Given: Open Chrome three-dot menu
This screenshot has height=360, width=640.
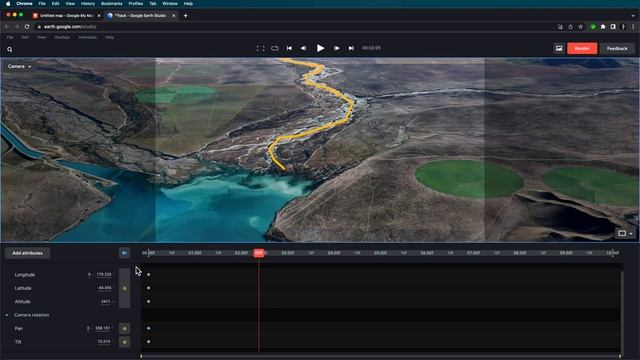Looking at the screenshot, I should [633, 27].
